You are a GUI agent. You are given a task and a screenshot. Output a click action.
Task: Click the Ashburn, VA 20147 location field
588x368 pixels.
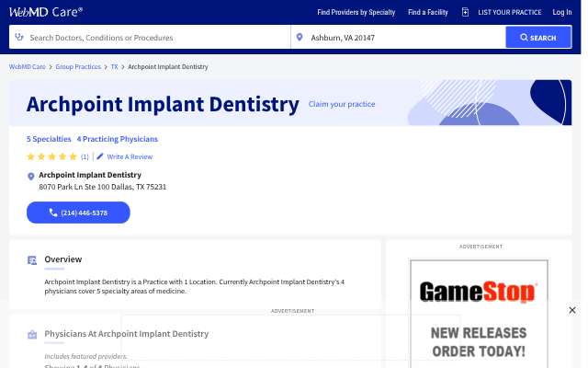pyautogui.click(x=398, y=37)
